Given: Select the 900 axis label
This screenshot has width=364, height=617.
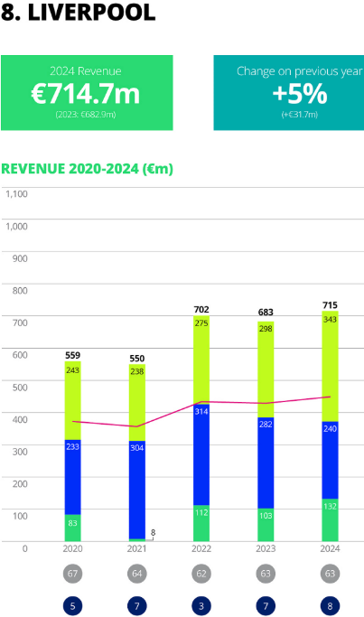Looking at the screenshot, I should (20, 258).
